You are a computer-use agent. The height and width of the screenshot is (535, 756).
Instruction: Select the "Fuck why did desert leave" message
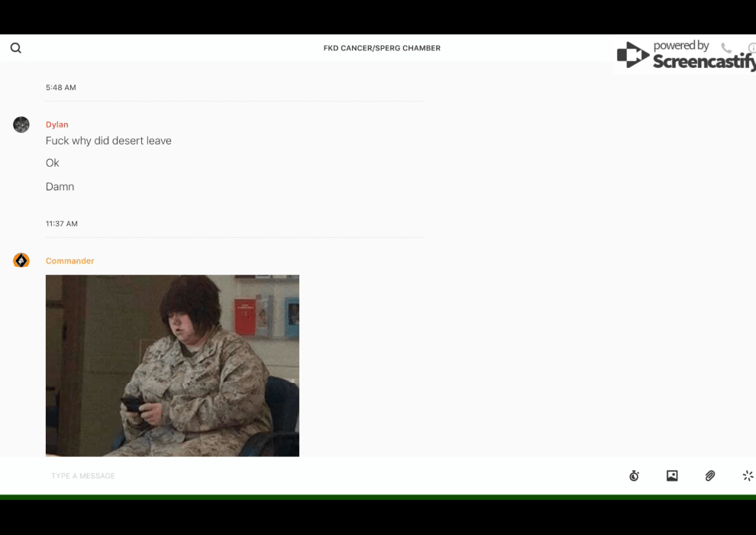click(x=108, y=141)
